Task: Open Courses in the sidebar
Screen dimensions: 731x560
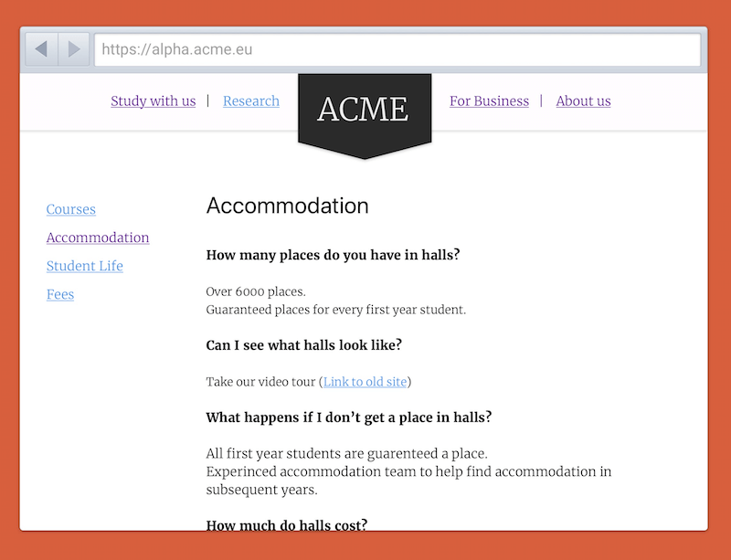Action: (x=70, y=209)
